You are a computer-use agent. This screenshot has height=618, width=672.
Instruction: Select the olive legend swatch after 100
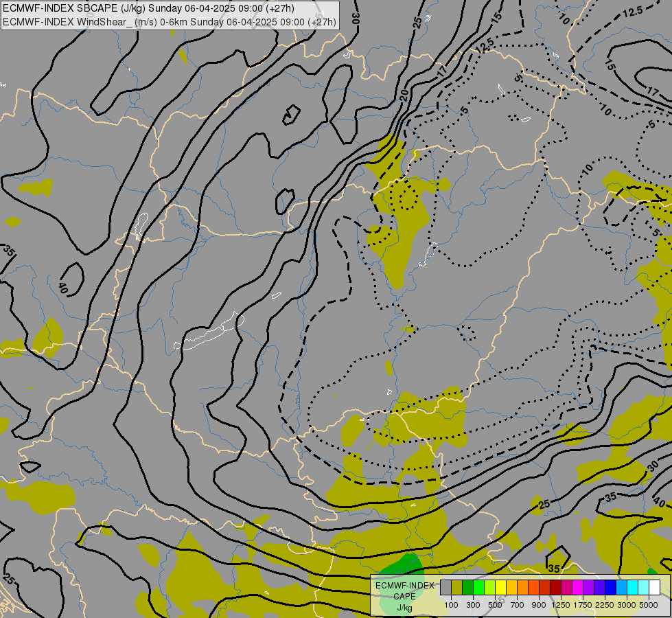pyautogui.click(x=457, y=588)
